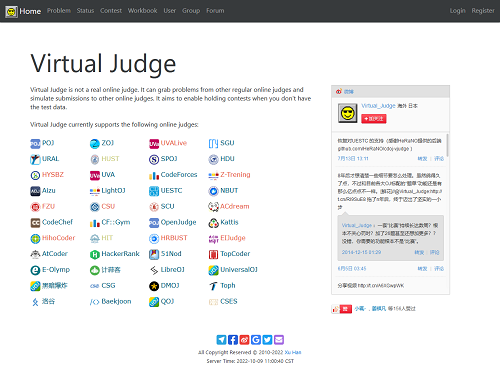Open the Group menu item

point(191,11)
